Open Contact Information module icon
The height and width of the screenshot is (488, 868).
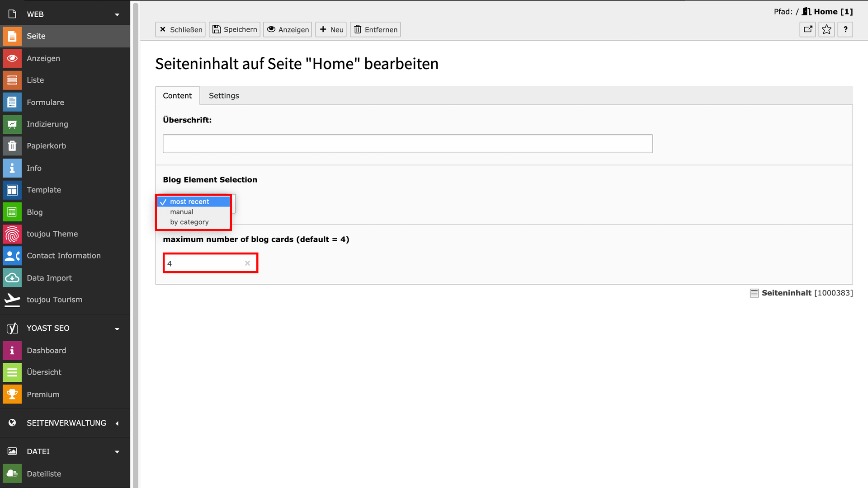coord(12,256)
